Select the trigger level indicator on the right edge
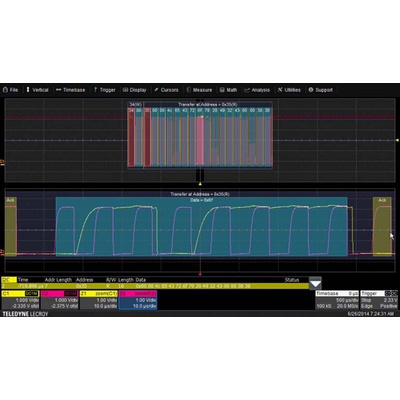Screen dimensions: 400x400 click(x=397, y=140)
